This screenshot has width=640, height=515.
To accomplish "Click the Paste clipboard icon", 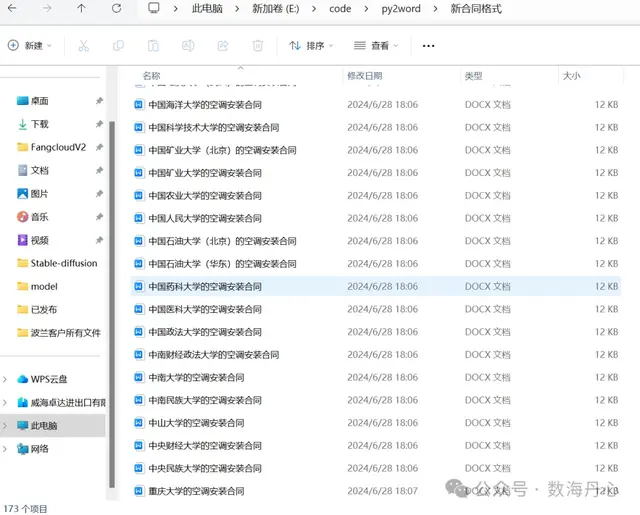I will point(153,45).
